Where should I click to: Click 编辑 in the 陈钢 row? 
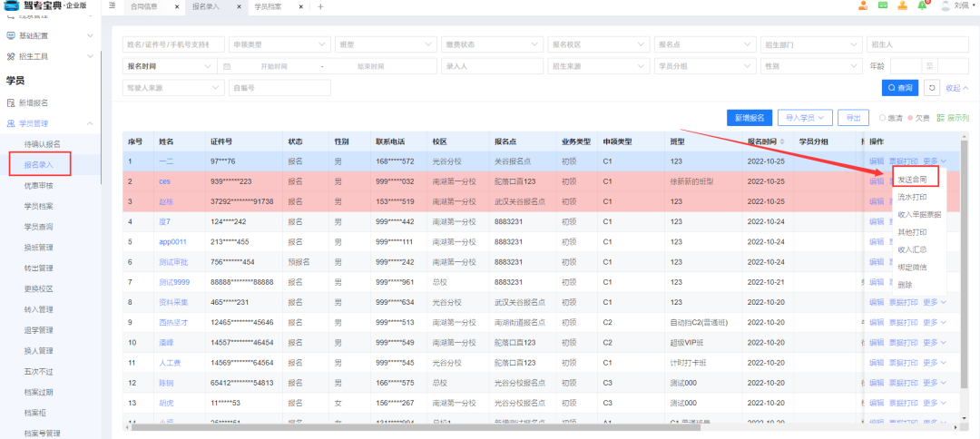877,383
